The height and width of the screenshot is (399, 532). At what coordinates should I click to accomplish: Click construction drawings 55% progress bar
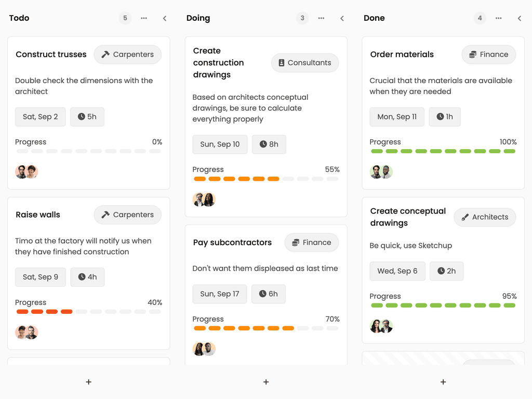[266, 179]
